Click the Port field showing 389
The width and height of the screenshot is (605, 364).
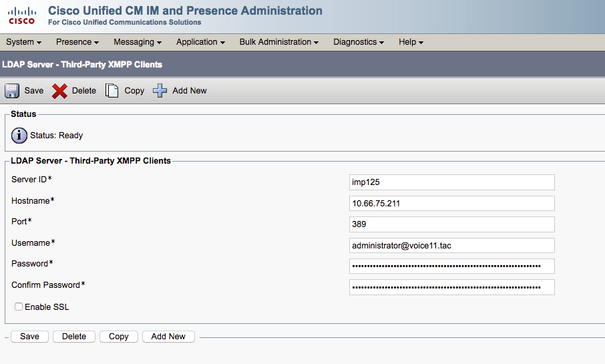pyautogui.click(x=452, y=224)
